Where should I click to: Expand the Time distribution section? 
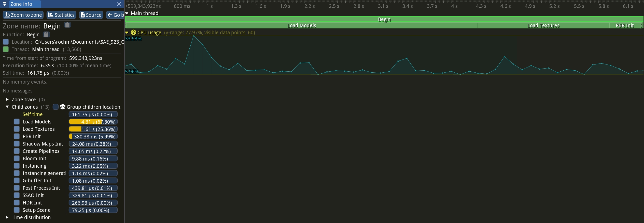(x=7, y=217)
